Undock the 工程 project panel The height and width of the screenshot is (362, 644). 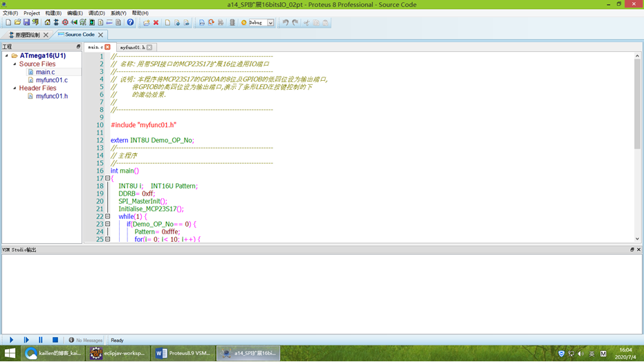pyautogui.click(x=78, y=47)
